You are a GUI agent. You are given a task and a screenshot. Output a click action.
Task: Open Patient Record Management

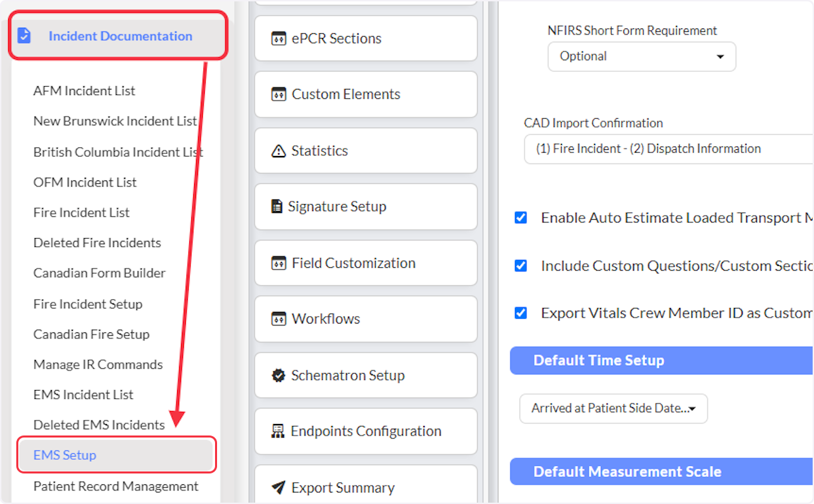(x=116, y=486)
